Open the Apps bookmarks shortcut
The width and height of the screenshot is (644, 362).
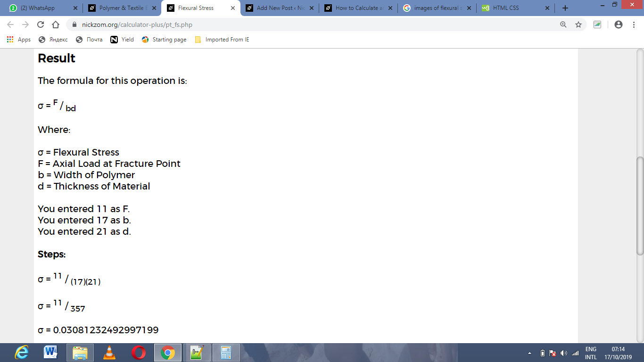pos(19,40)
